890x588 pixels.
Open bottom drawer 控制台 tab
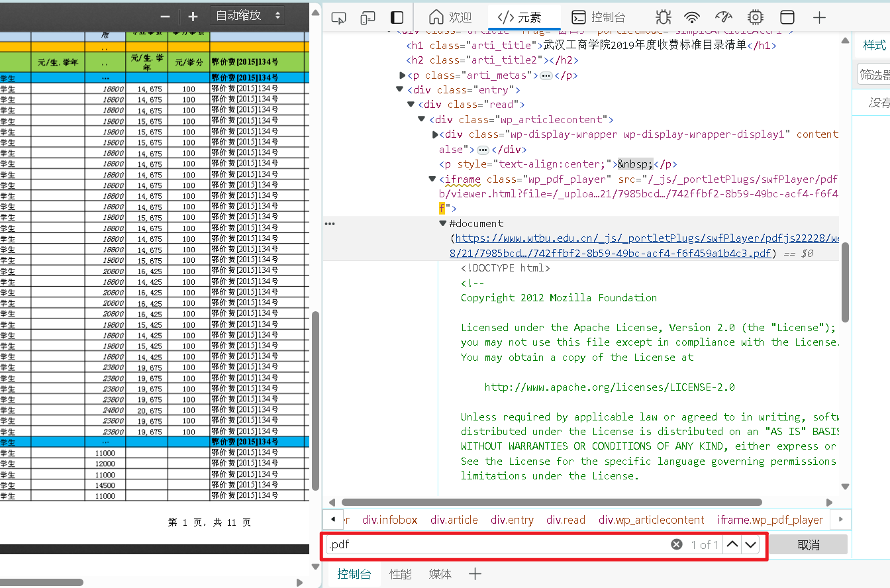pyautogui.click(x=354, y=574)
